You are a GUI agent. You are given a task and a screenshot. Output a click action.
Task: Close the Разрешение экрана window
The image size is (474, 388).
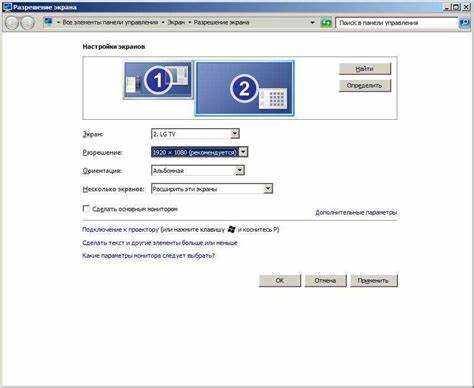tap(466, 7)
